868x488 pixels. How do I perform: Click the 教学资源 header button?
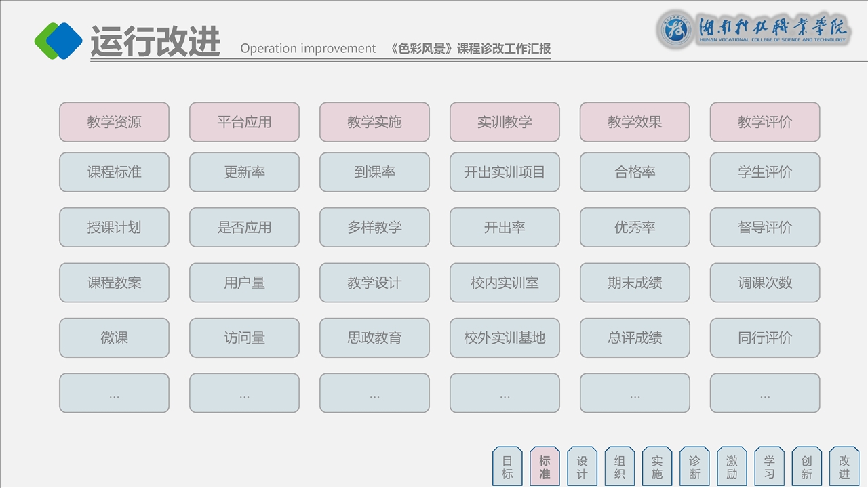(114, 122)
